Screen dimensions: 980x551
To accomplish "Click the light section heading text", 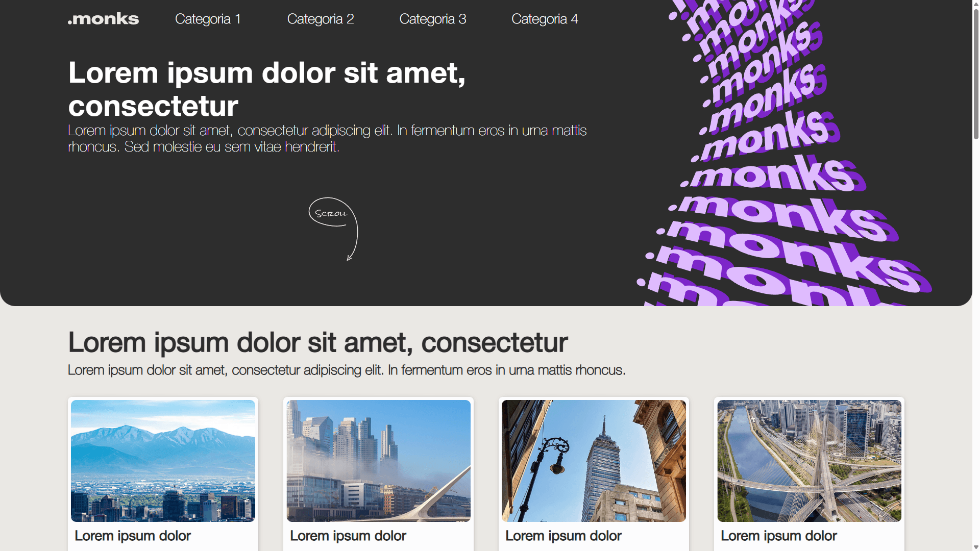I will tap(317, 342).
